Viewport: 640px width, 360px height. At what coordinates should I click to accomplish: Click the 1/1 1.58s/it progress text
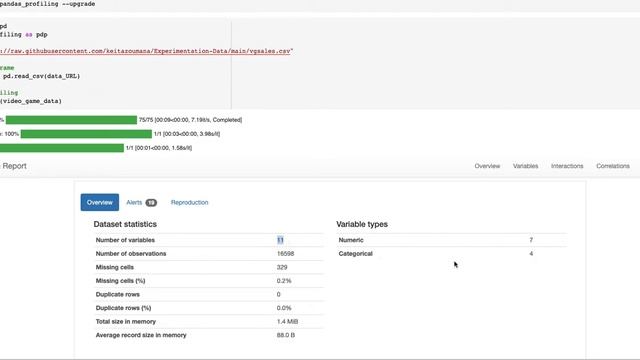point(159,148)
